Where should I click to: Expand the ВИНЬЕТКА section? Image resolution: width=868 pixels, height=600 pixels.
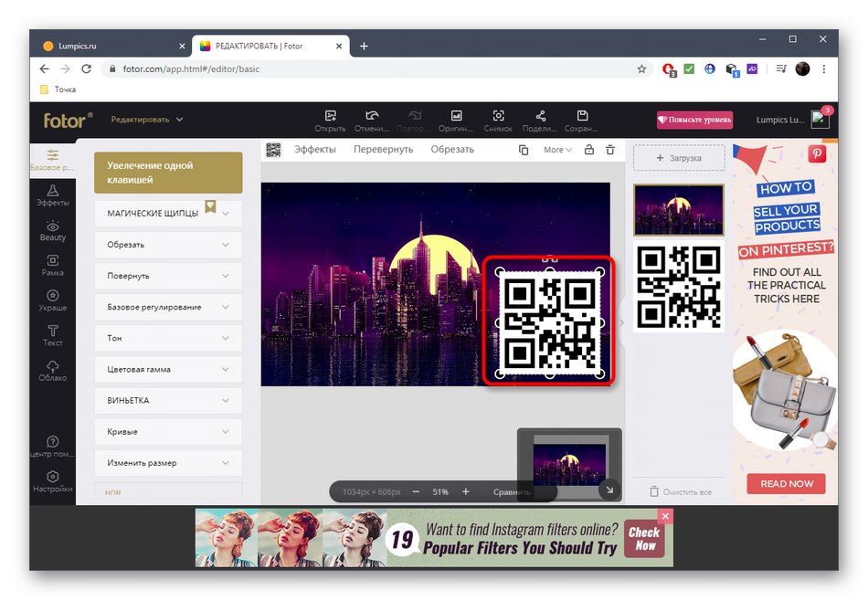coord(168,400)
